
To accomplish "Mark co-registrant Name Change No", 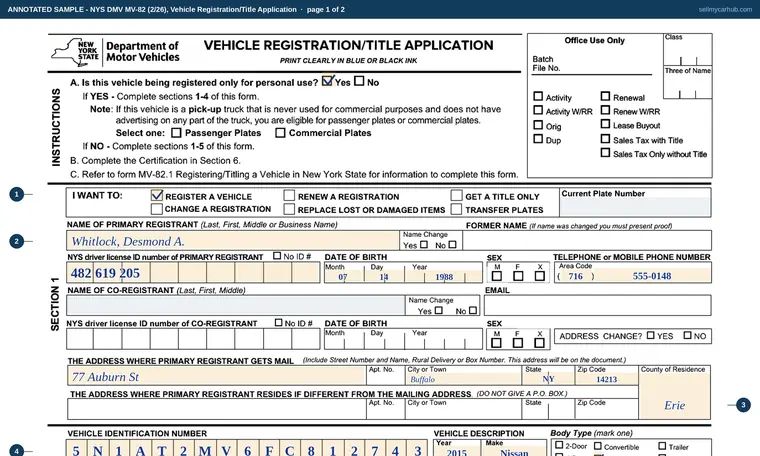I will 473,310.
